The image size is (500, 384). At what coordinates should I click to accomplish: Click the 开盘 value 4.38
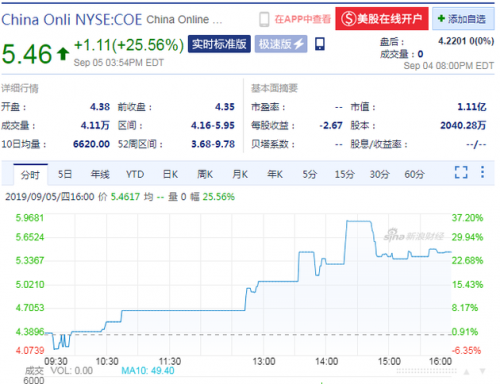pyautogui.click(x=100, y=107)
